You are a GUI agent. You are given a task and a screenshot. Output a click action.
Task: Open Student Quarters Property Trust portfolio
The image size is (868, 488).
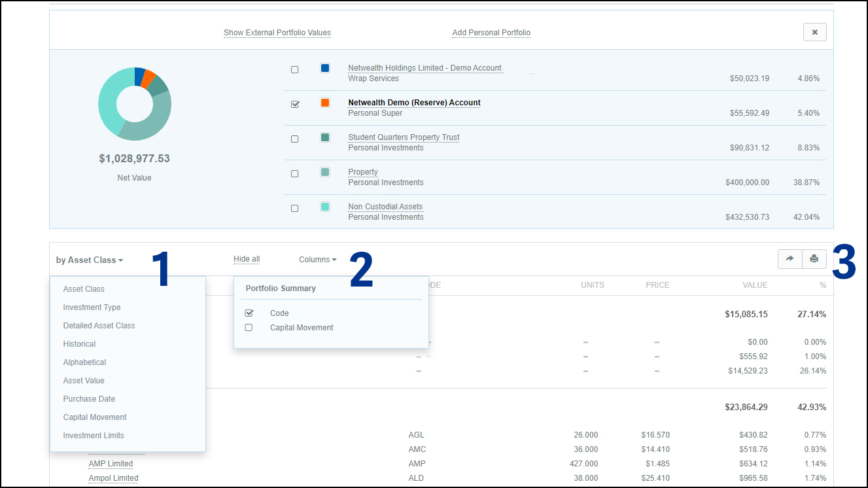coord(404,137)
